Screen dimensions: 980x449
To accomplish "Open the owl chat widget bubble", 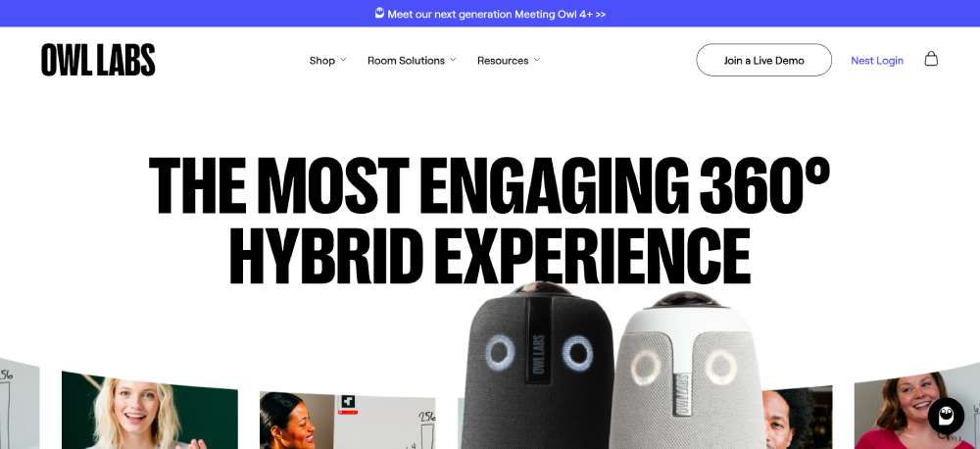I will 946,416.
